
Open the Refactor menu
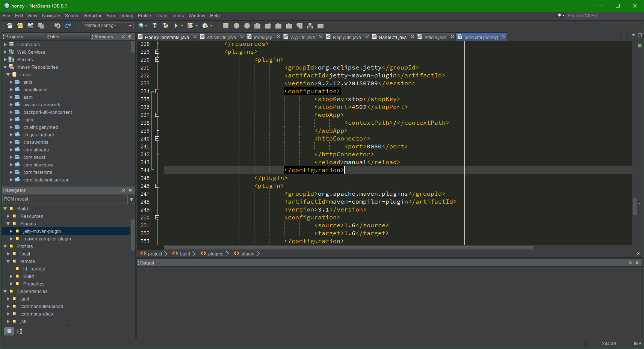93,16
